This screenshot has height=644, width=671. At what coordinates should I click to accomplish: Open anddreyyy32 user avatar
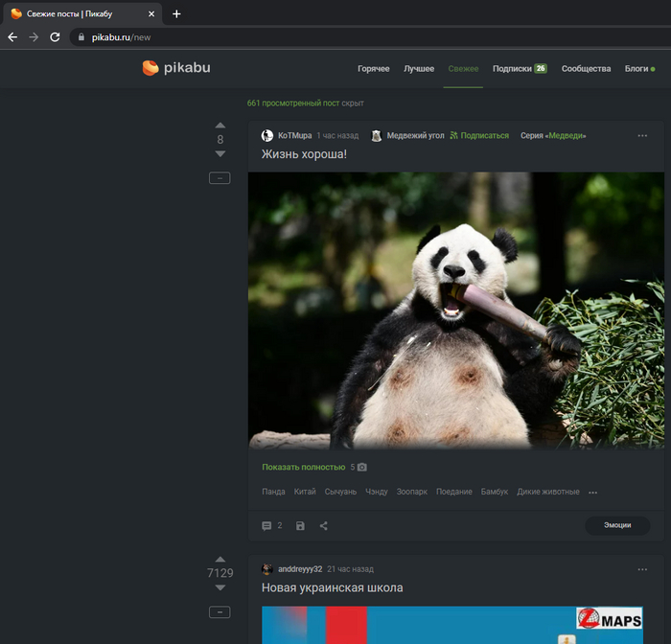pos(267,569)
